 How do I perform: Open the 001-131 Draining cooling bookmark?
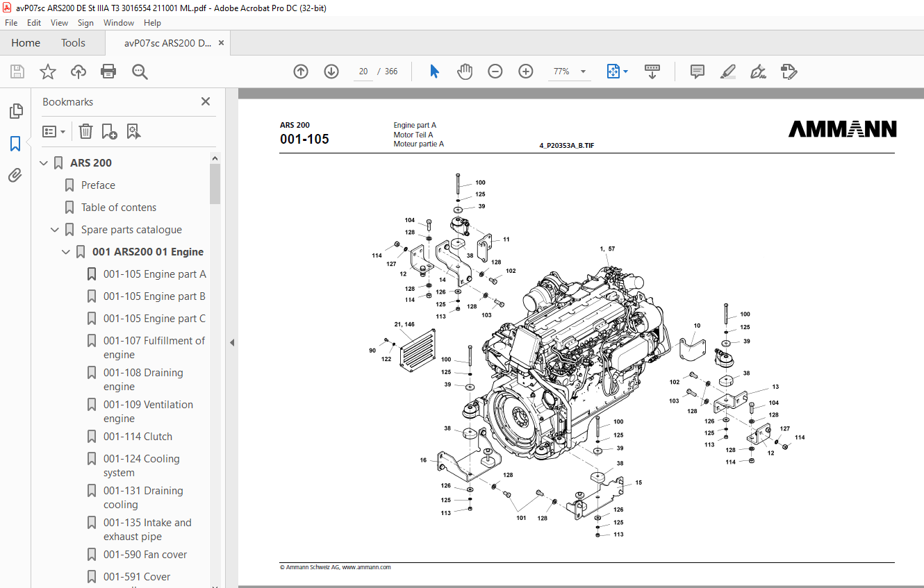coord(143,498)
